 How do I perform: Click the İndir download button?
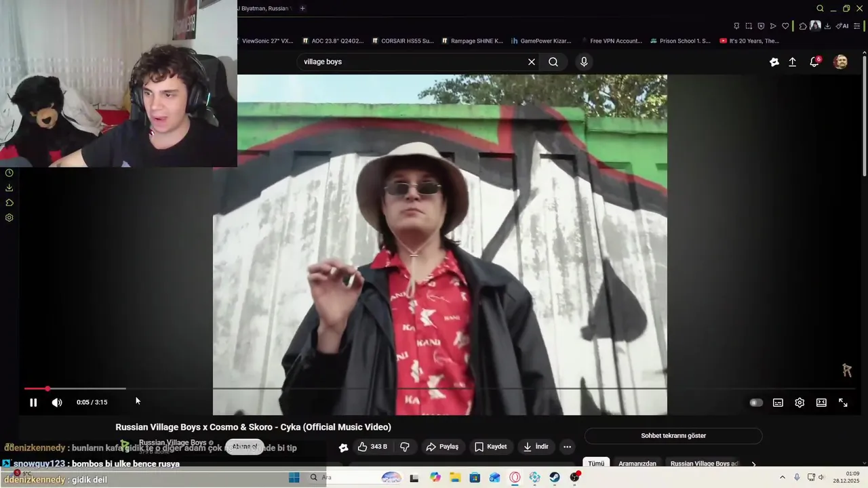click(x=536, y=447)
